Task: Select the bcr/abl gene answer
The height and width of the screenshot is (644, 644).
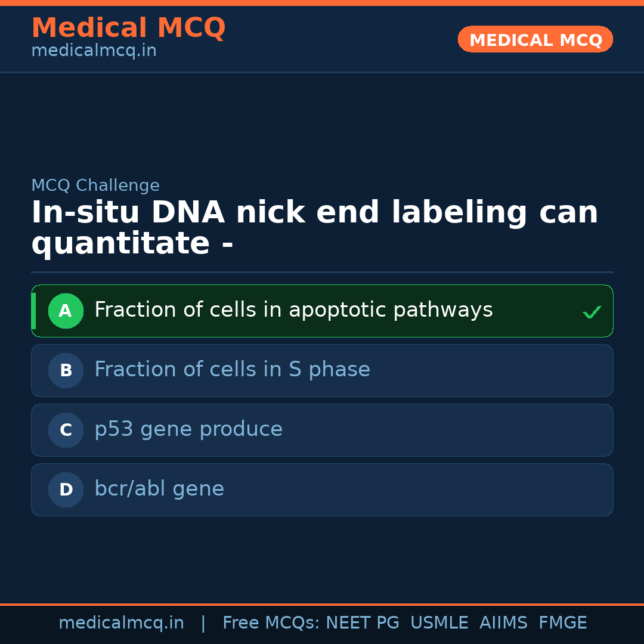Action: click(x=159, y=489)
